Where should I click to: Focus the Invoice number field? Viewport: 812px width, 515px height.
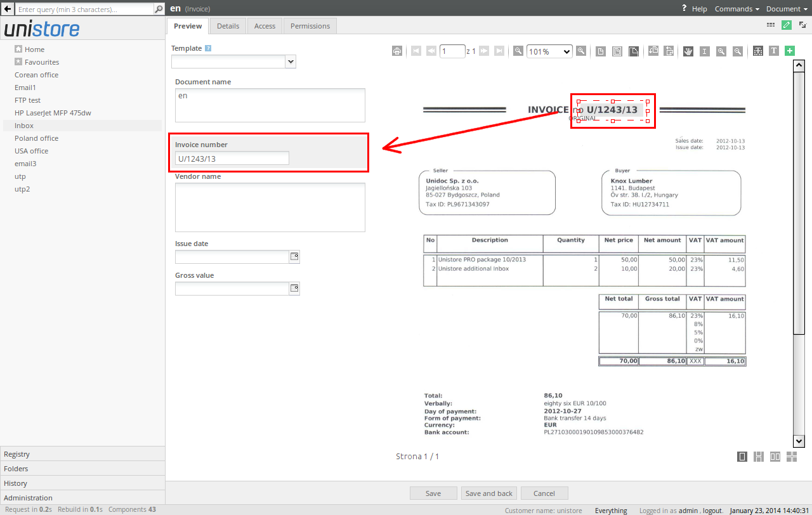click(x=232, y=159)
